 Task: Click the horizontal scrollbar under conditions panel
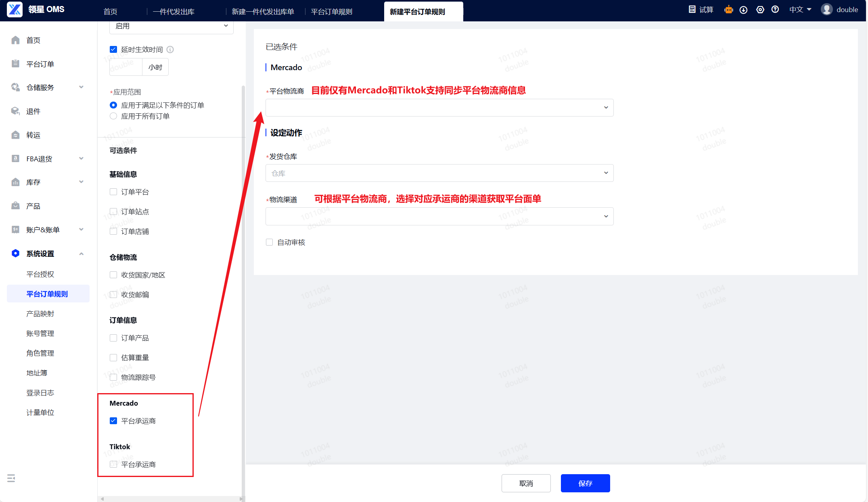point(171,499)
